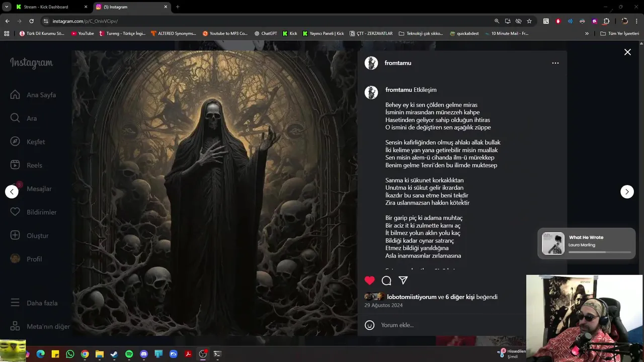Viewport: 644px width, 362px height.
Task: Click What He Wrote album thumbnail
Action: [553, 243]
